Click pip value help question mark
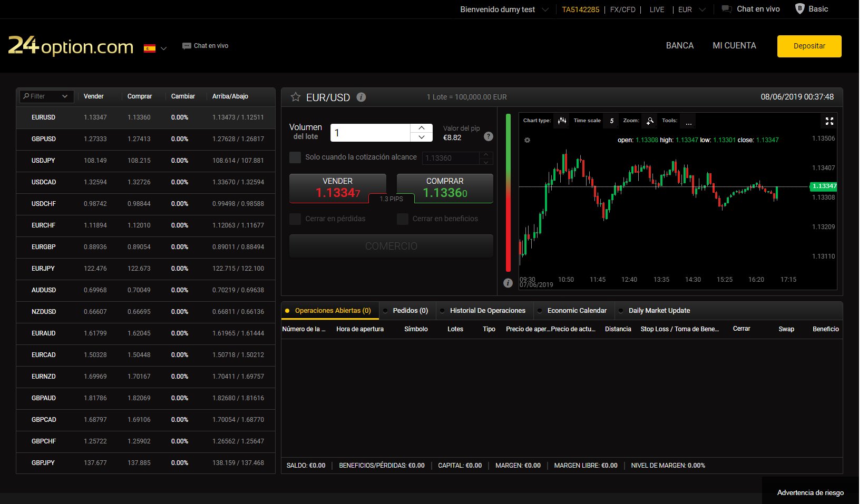The height and width of the screenshot is (504, 868). point(489,136)
